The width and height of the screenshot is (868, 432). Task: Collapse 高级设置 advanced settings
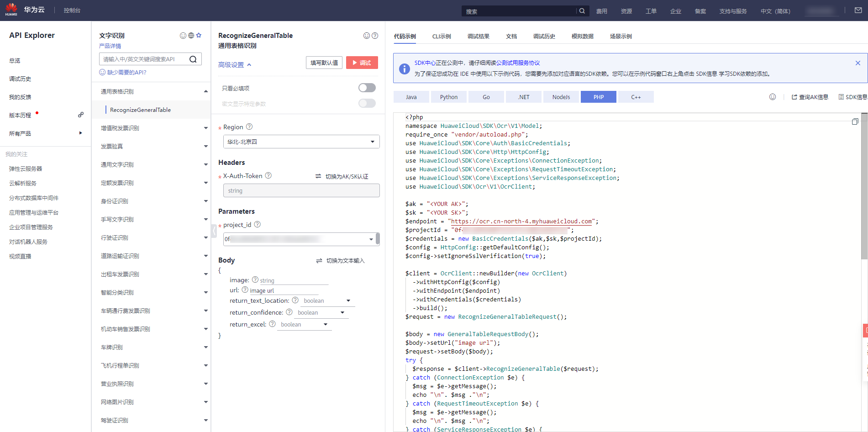tap(235, 65)
